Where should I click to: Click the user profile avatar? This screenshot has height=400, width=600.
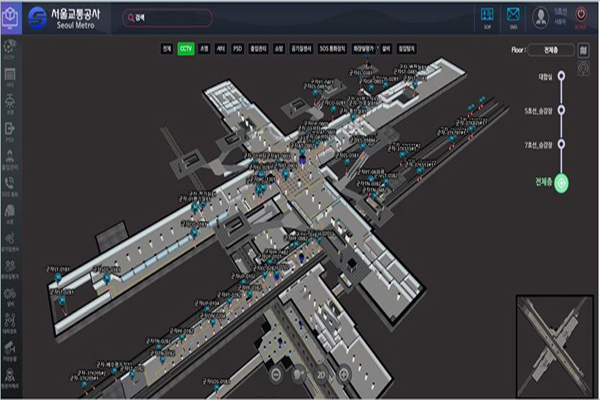539,15
